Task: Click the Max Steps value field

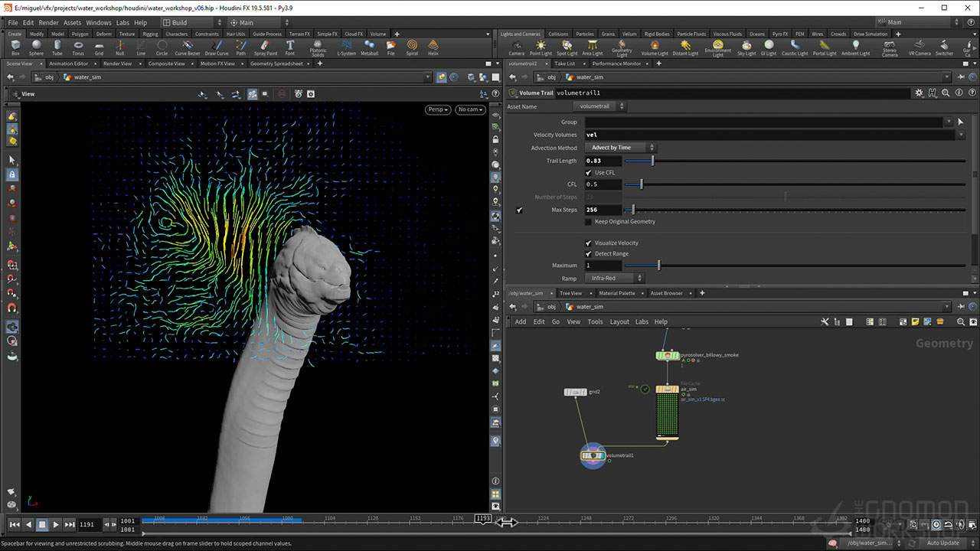Action: 603,210
